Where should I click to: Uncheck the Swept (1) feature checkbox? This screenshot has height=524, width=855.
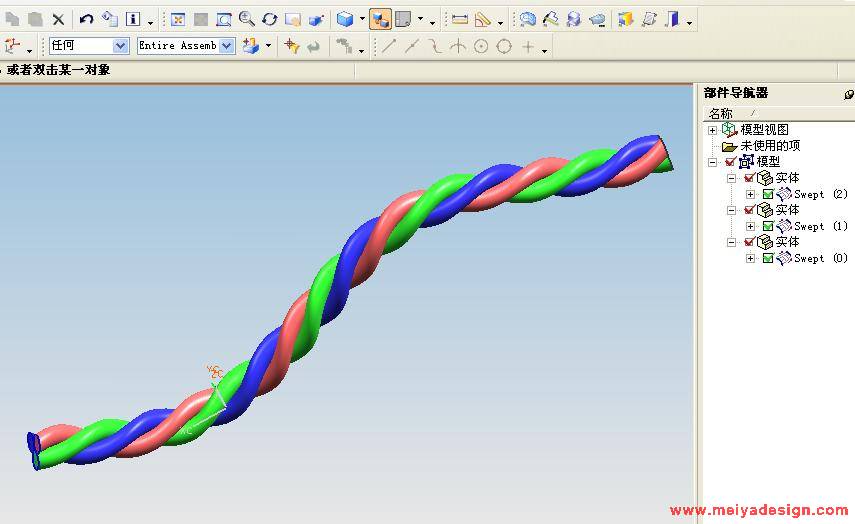[x=768, y=226]
